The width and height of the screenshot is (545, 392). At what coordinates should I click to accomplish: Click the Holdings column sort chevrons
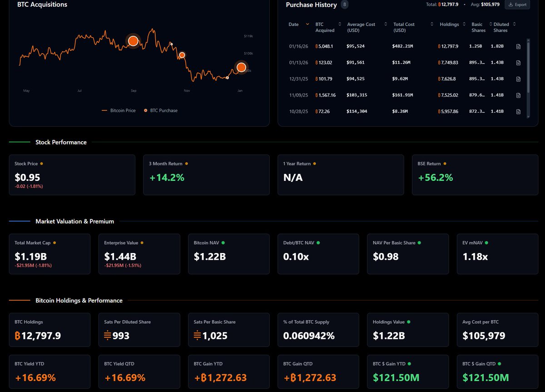pyautogui.click(x=464, y=24)
